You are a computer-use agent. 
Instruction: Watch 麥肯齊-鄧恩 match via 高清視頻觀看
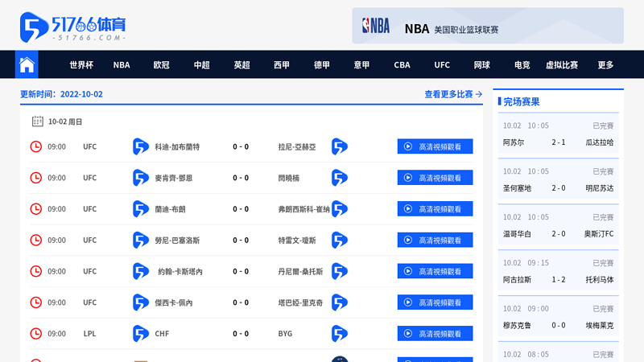click(435, 178)
